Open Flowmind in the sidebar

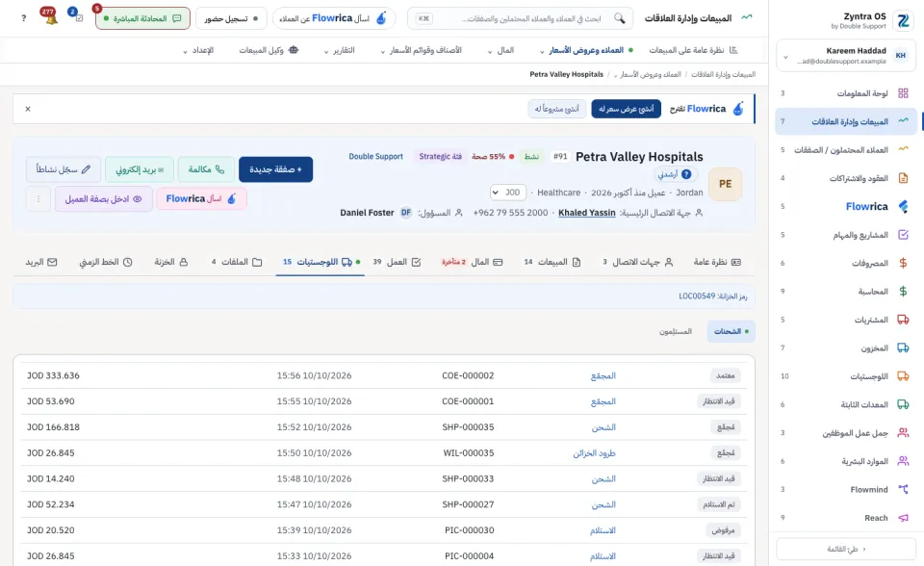click(x=846, y=489)
